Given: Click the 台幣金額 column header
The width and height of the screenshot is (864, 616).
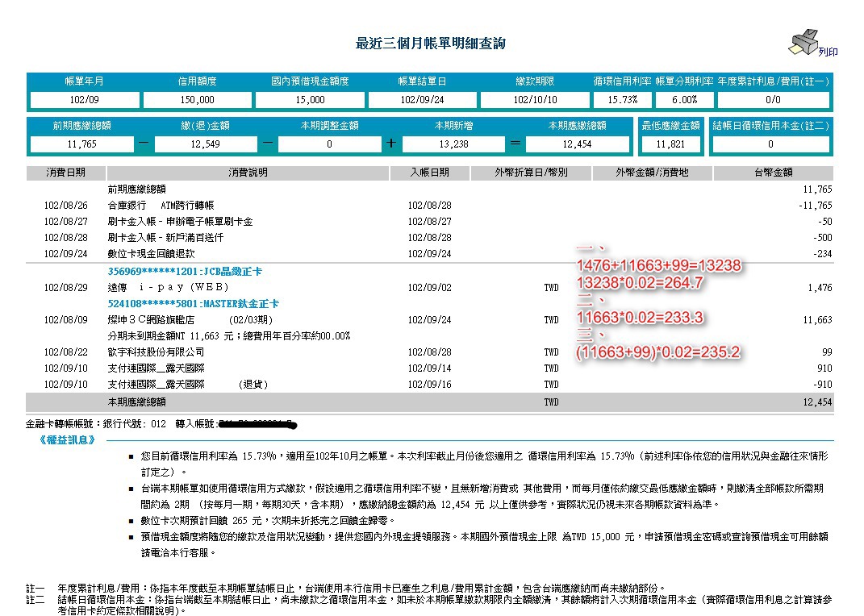Looking at the screenshot, I should [x=774, y=173].
